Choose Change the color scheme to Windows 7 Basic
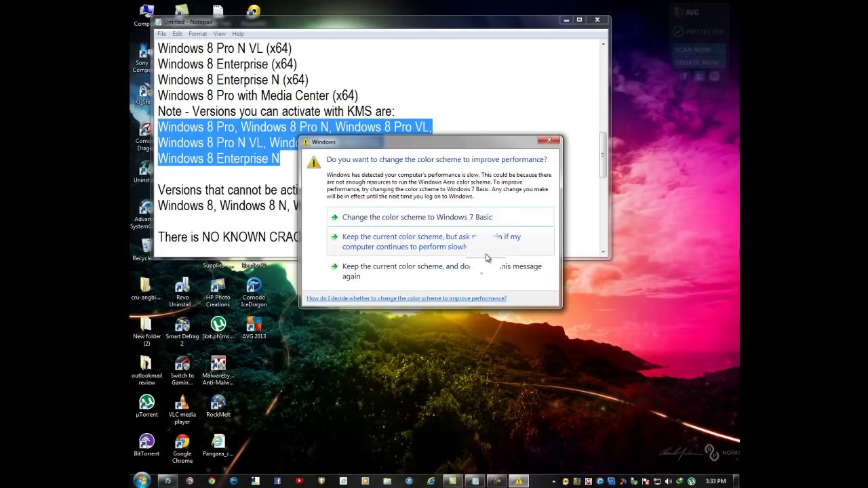 [x=440, y=217]
